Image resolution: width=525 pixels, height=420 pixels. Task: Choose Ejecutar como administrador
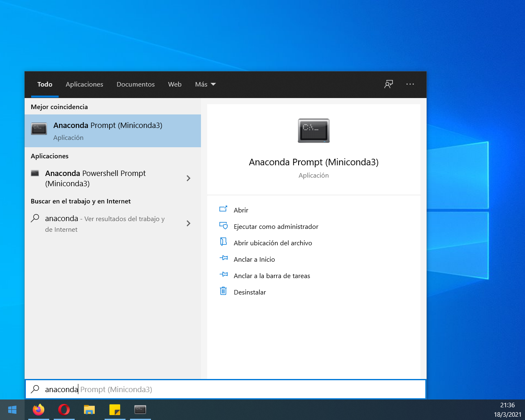click(276, 226)
